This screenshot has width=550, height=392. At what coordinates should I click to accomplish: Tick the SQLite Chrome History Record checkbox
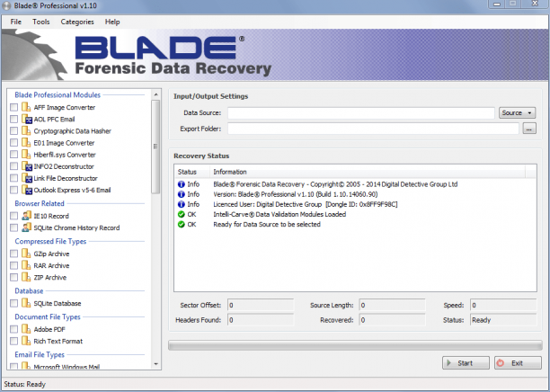click(x=13, y=227)
